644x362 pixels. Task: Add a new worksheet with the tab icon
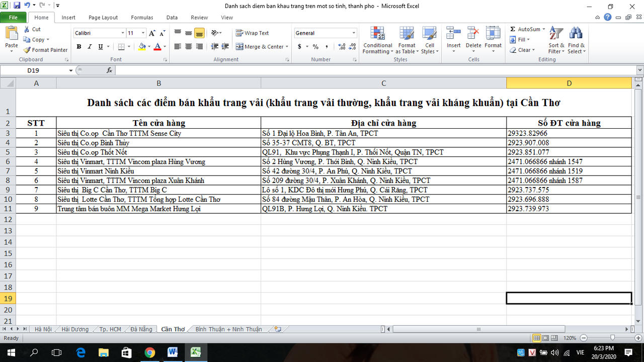[278, 329]
